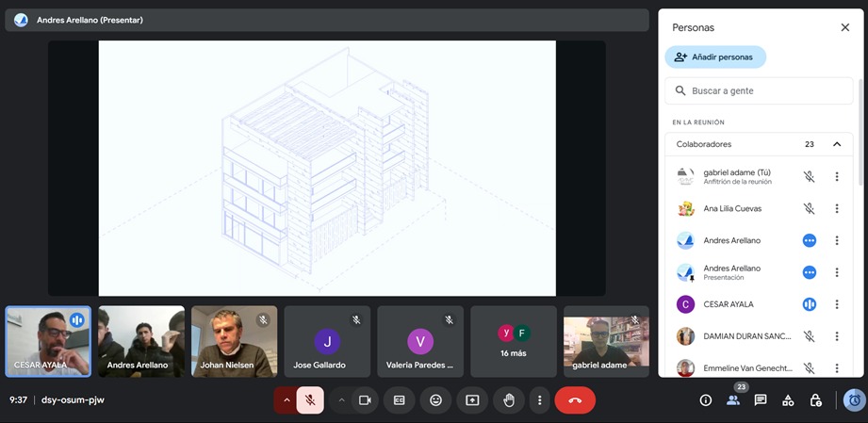Open the activities shapes icon

[x=788, y=400]
